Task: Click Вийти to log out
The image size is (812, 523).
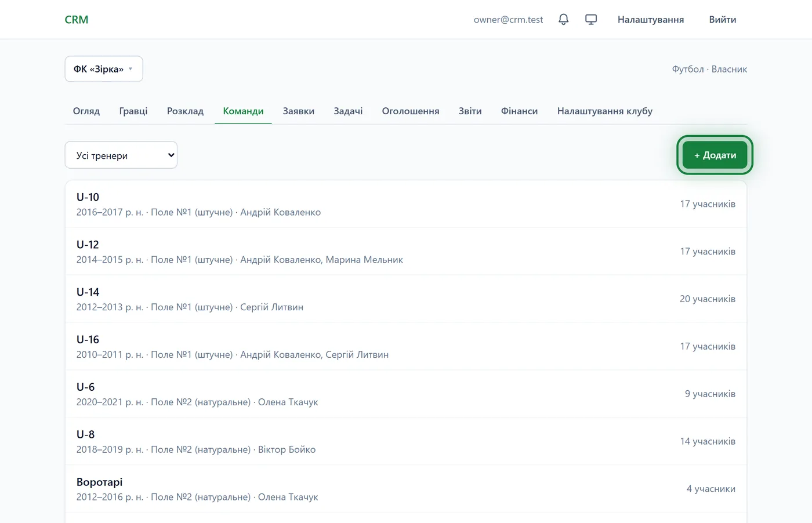Action: (x=723, y=20)
